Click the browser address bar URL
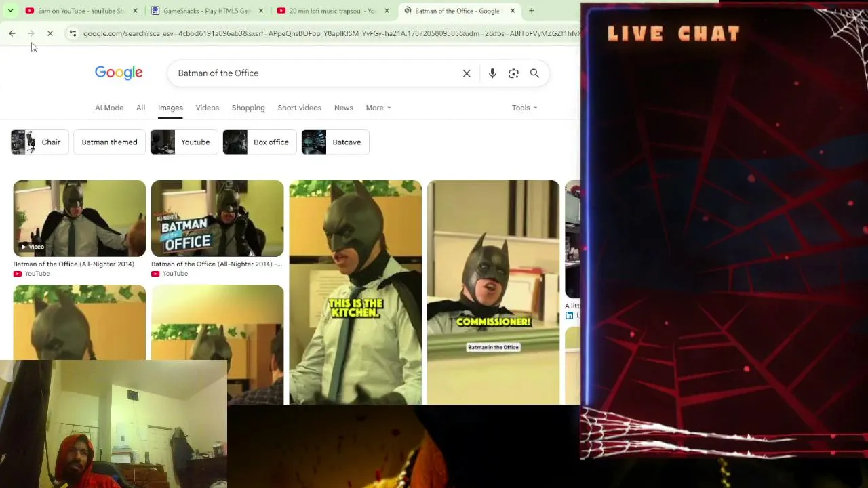 (331, 33)
